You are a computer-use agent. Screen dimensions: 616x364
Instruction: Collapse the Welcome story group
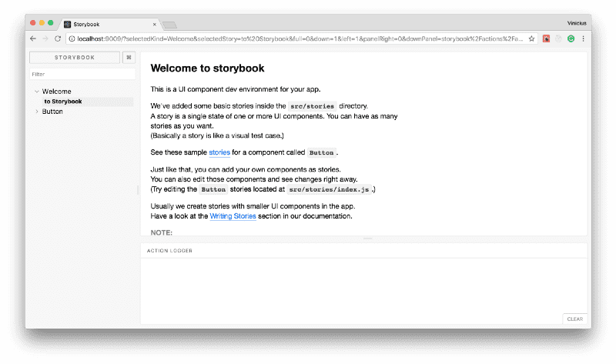click(37, 92)
